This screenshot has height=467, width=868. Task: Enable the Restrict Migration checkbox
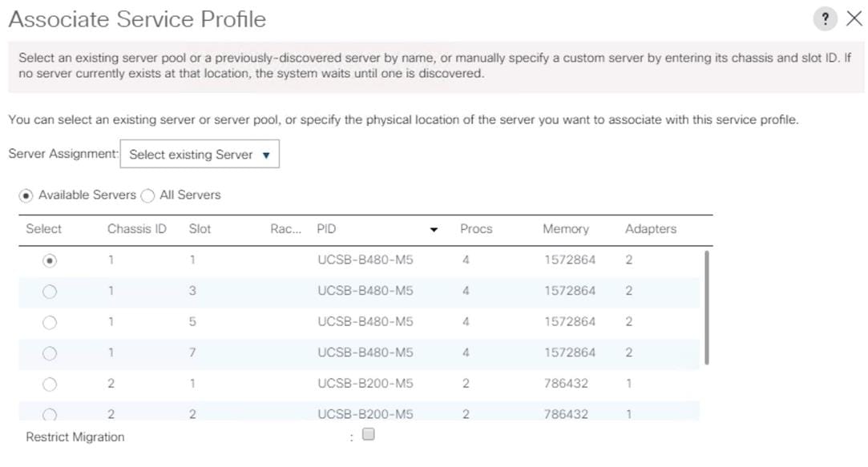pos(369,434)
